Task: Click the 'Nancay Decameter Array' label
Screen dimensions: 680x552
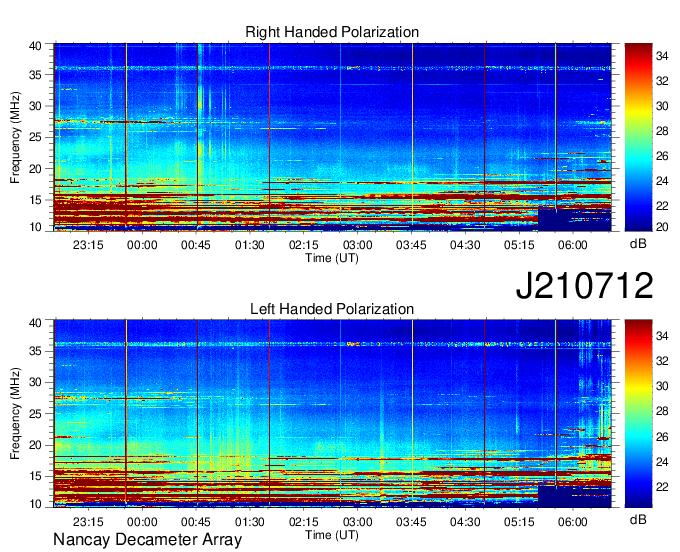Action: 147,540
